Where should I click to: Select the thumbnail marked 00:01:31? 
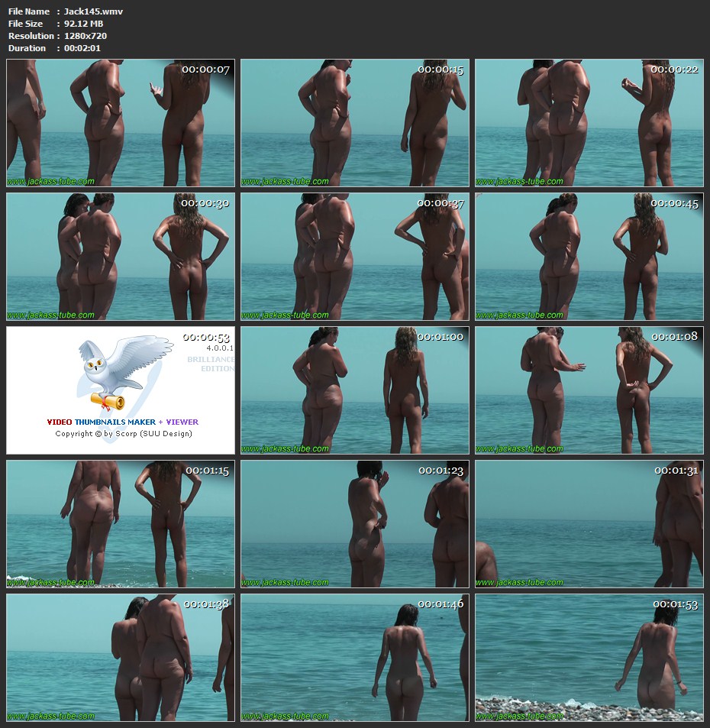(x=589, y=524)
